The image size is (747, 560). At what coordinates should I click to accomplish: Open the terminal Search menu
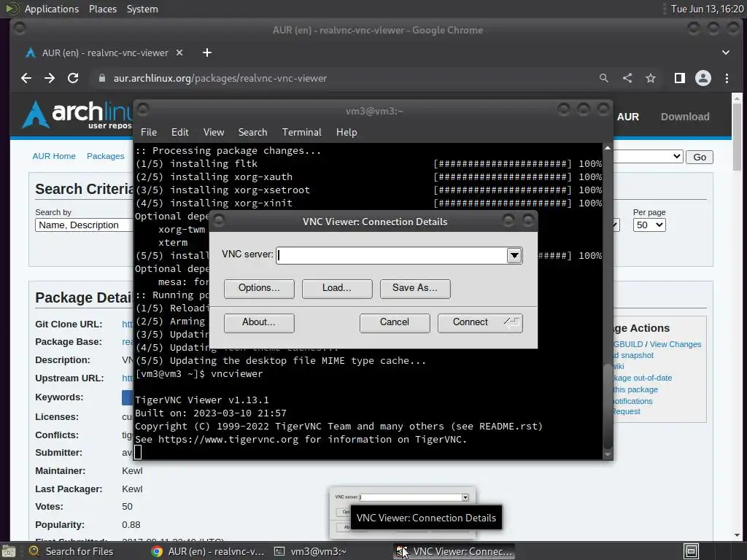pyautogui.click(x=252, y=133)
